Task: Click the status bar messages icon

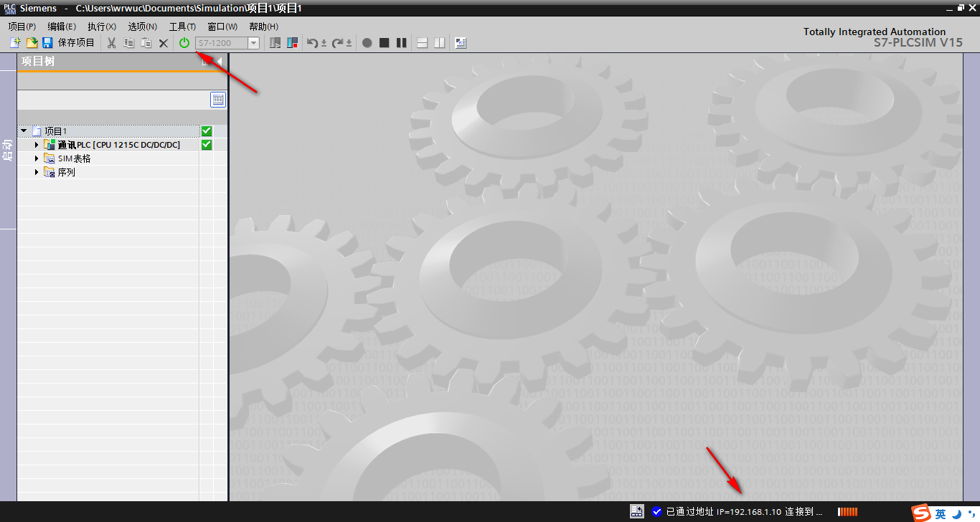Action: point(636,511)
